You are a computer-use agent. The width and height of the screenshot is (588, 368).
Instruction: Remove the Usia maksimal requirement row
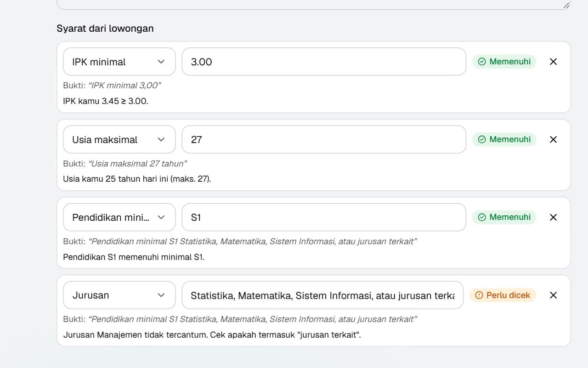[x=553, y=139]
